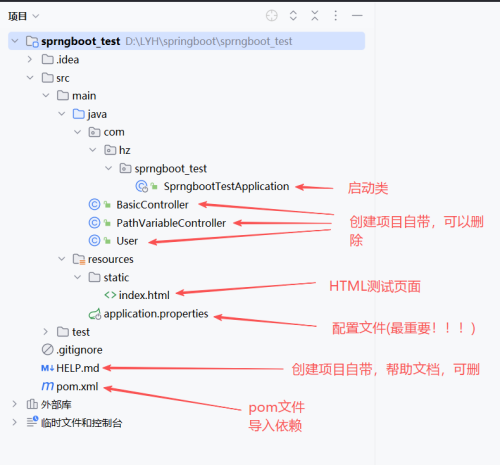Select pom.xml file
Screen dimensions: 500x465
click(x=77, y=386)
